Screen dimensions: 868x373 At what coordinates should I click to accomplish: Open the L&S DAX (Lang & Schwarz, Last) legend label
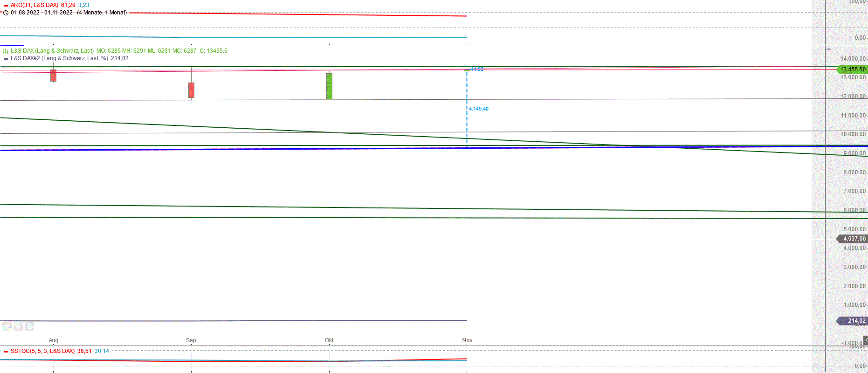pos(52,51)
